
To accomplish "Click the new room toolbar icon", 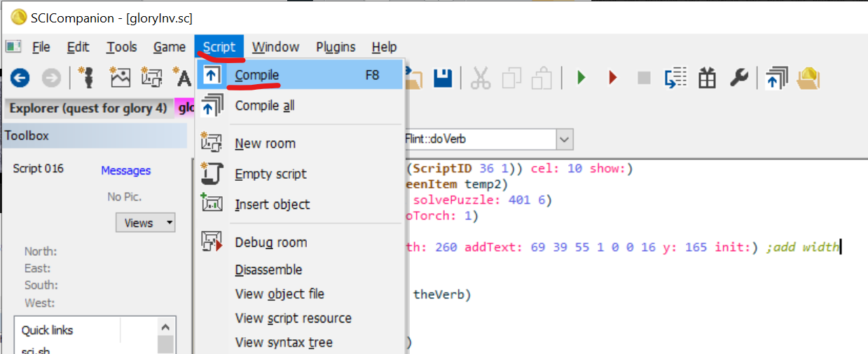I will (152, 78).
